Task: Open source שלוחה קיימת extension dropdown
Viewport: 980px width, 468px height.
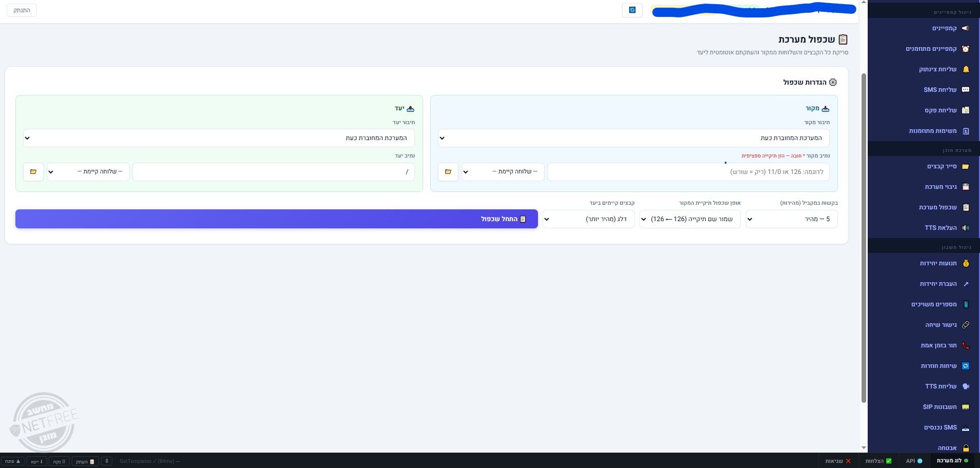Action: pos(503,172)
